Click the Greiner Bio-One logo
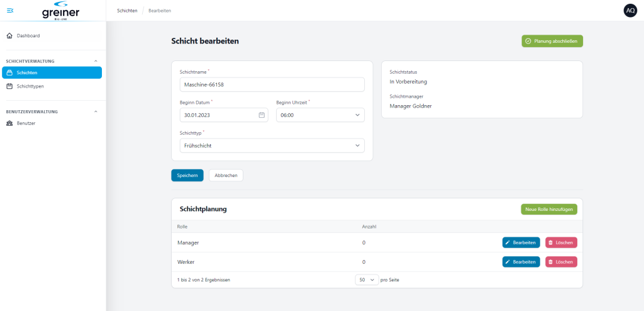 click(60, 11)
